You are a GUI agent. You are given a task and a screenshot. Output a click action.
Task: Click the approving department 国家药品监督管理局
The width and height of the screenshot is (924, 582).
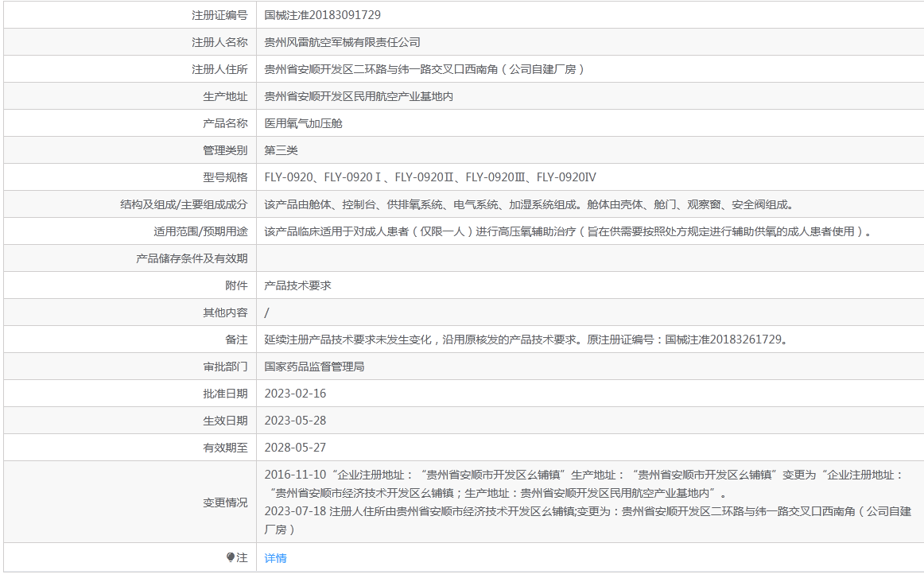(x=314, y=367)
